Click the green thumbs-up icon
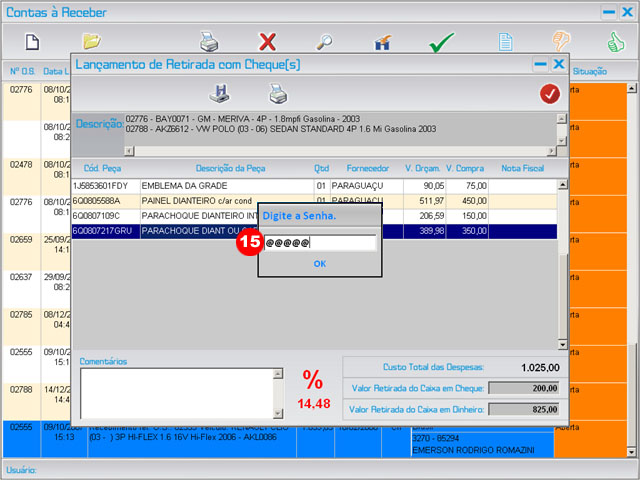 coord(616,42)
